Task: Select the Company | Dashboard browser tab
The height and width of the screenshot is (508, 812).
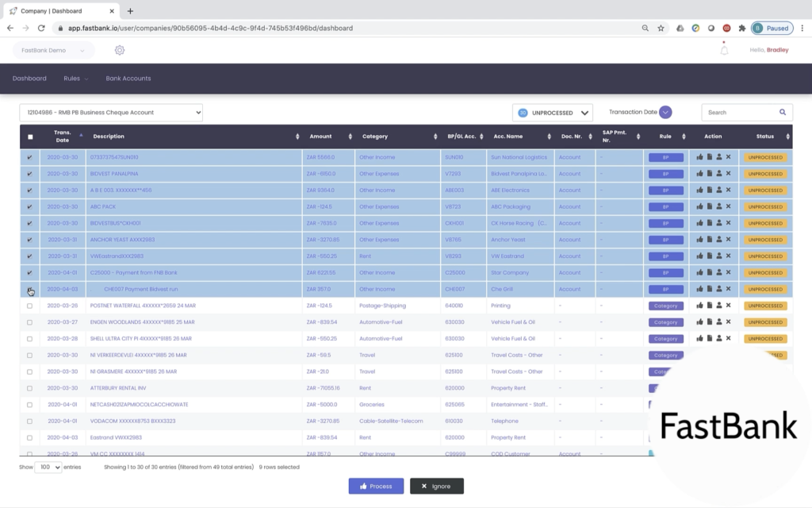Action: 61,11
